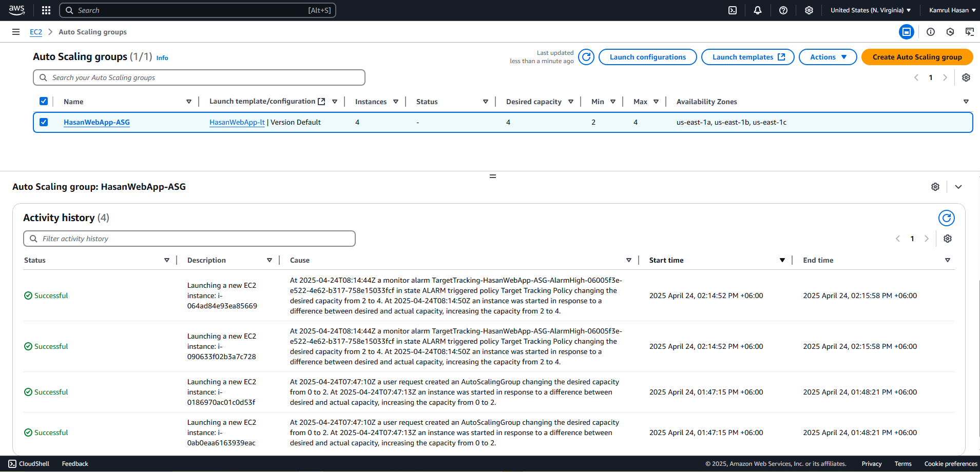
Task: Sort Activity history by Status column
Action: pyautogui.click(x=167, y=260)
